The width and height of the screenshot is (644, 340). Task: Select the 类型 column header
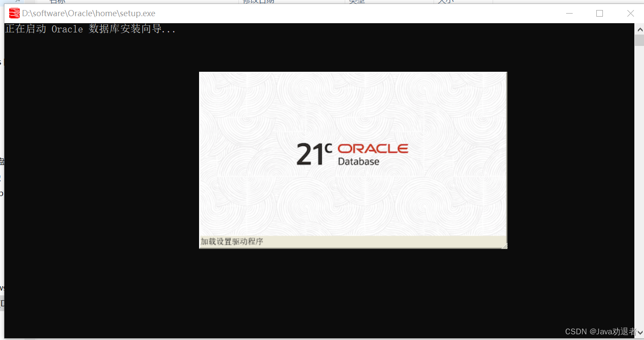pos(357,2)
